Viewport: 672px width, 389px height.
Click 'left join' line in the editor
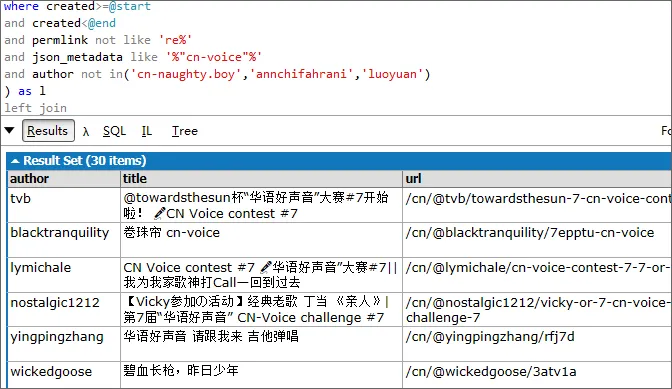click(x=36, y=108)
